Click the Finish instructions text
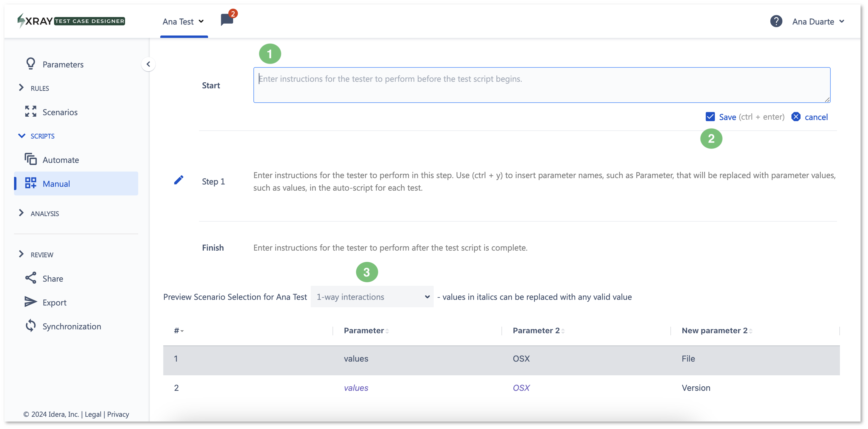The width and height of the screenshot is (868, 429). click(x=390, y=248)
